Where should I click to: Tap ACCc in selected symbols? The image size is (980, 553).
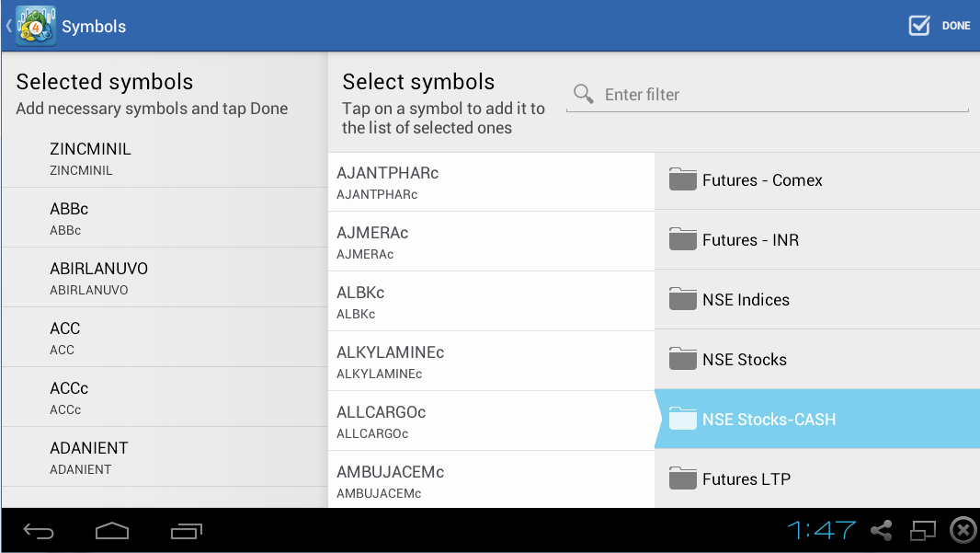coord(165,397)
